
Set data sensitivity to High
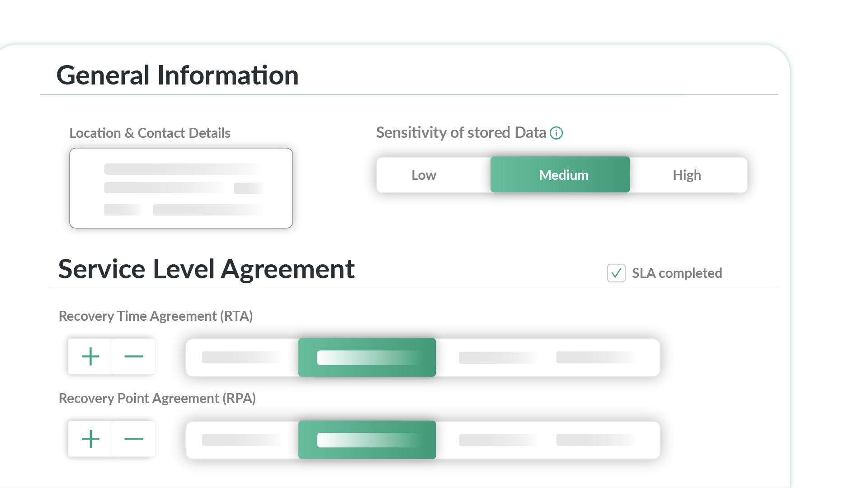click(x=687, y=175)
